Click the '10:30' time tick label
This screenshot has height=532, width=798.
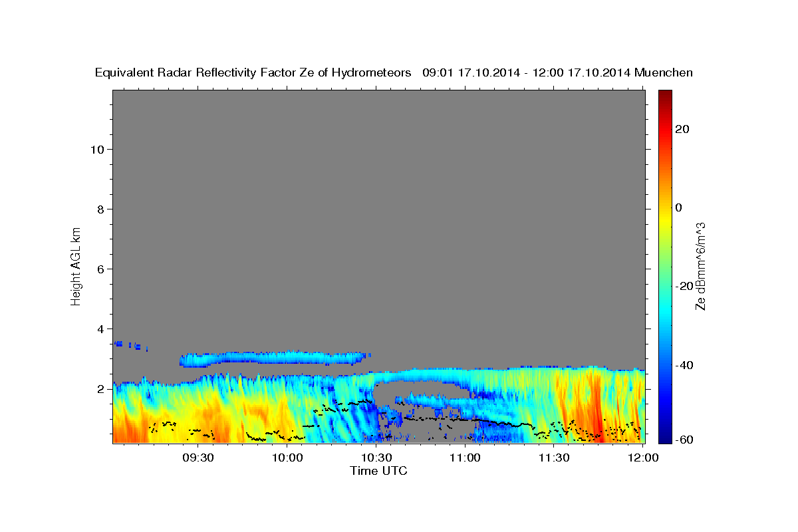[376, 458]
